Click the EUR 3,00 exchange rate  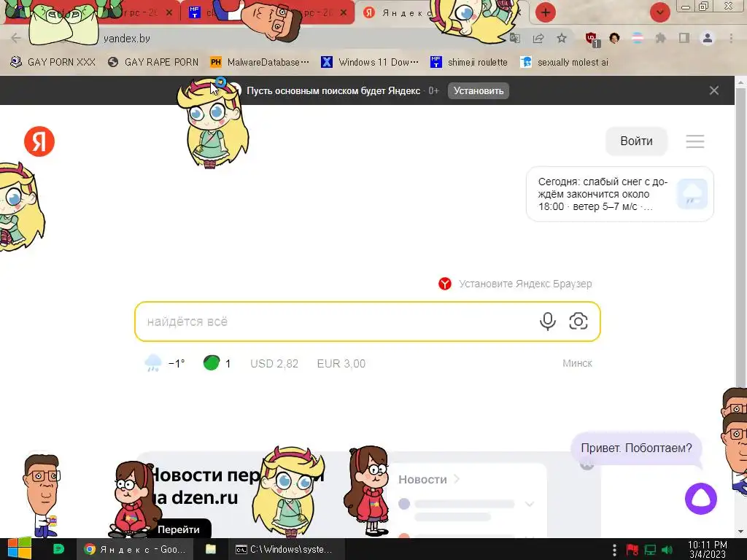(x=341, y=364)
